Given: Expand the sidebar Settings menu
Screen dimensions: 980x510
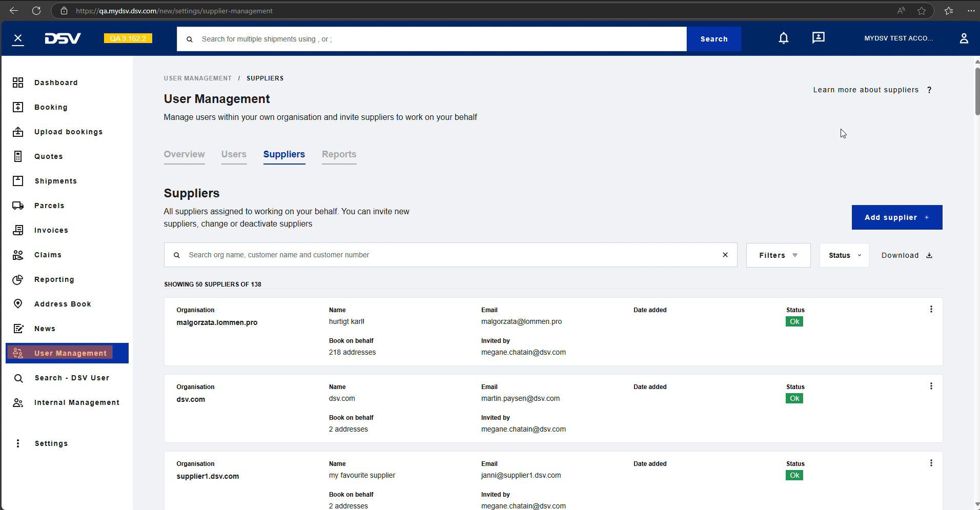Looking at the screenshot, I should pos(51,443).
